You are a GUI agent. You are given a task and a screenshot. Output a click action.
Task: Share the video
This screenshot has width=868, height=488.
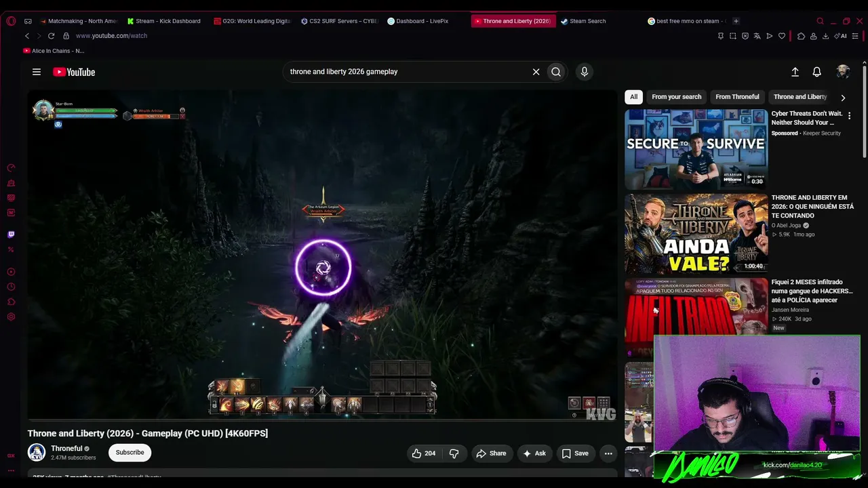click(491, 453)
